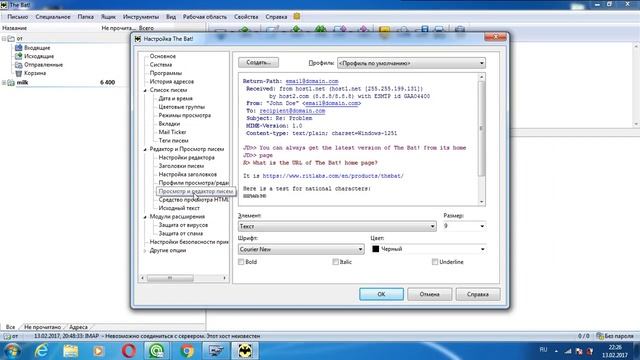Select Защита от спама tree item

(180, 233)
